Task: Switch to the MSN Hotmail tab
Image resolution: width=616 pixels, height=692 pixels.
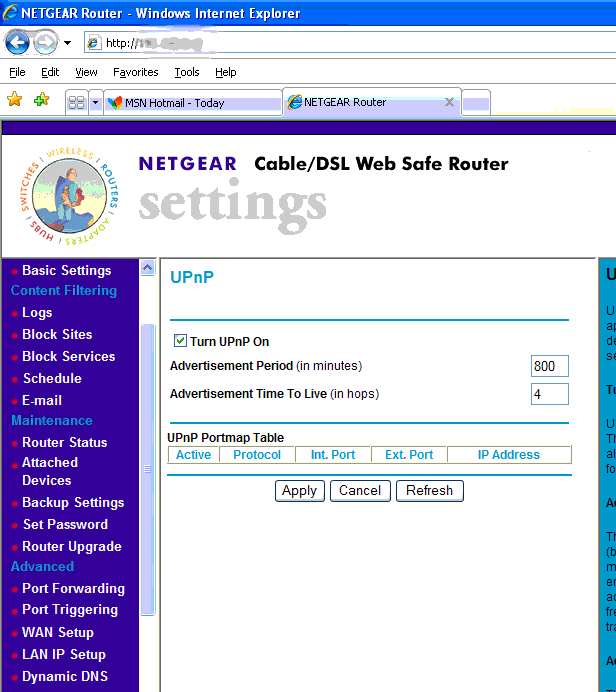Action: (192, 102)
